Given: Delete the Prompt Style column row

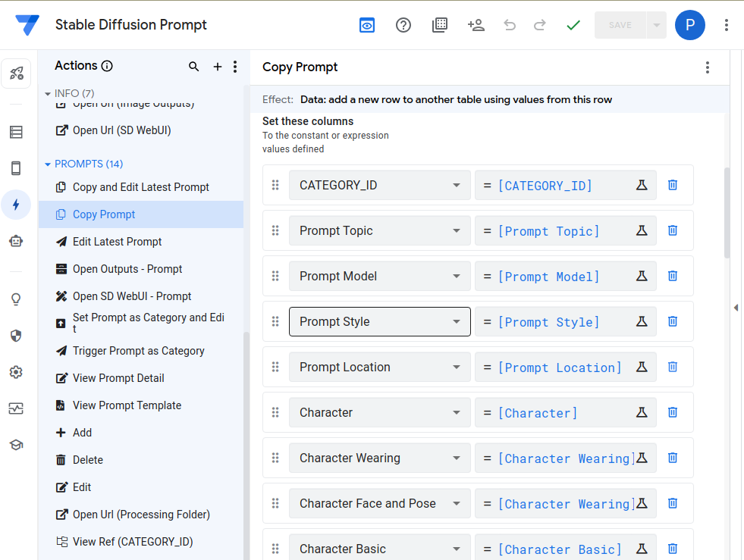Looking at the screenshot, I should tap(673, 321).
